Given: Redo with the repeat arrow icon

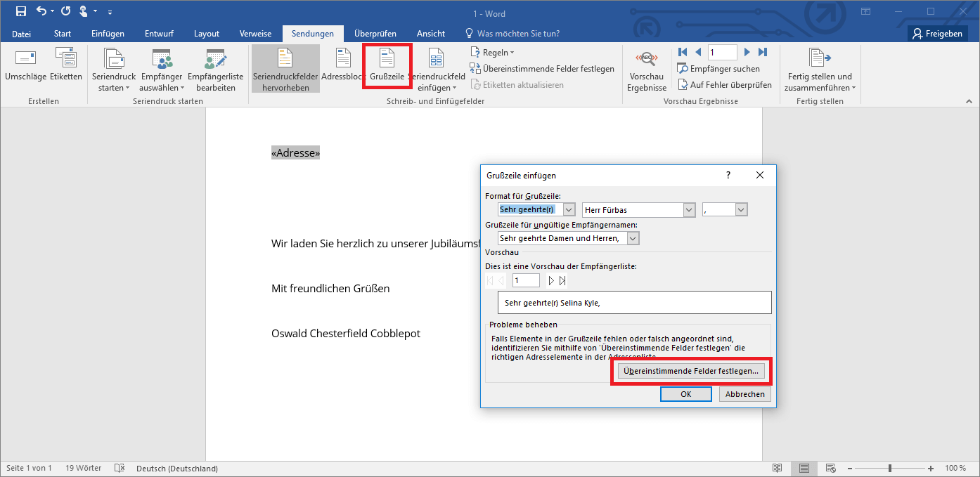Looking at the screenshot, I should (x=65, y=11).
